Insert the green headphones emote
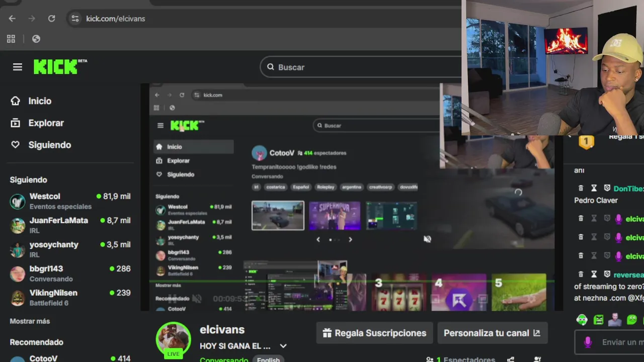The image size is (644, 362). (582, 320)
